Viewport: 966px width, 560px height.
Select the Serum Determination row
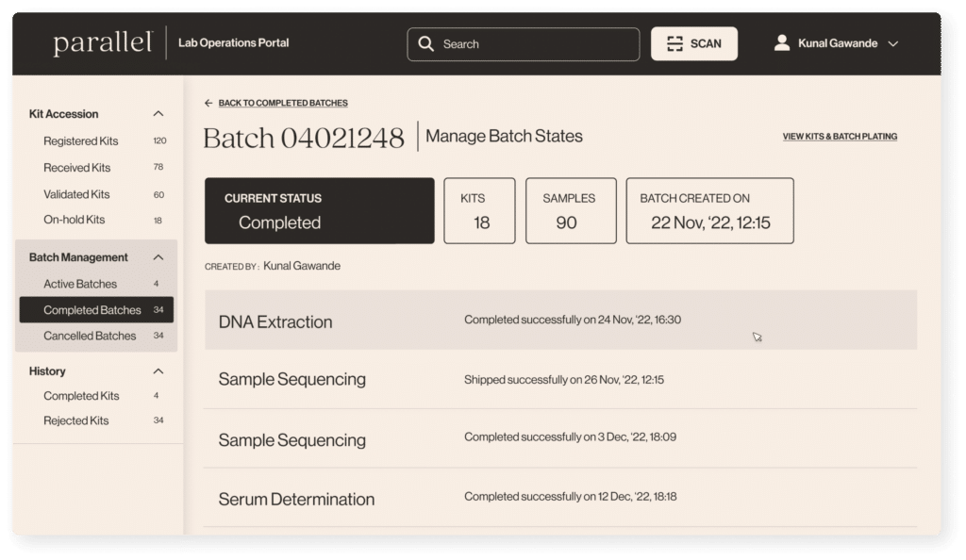tap(560, 498)
